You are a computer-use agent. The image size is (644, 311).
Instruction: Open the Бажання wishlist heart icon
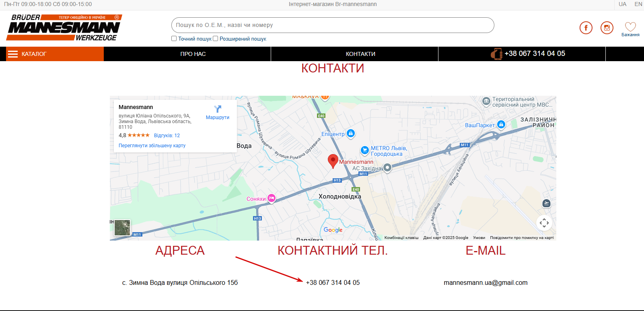[630, 27]
